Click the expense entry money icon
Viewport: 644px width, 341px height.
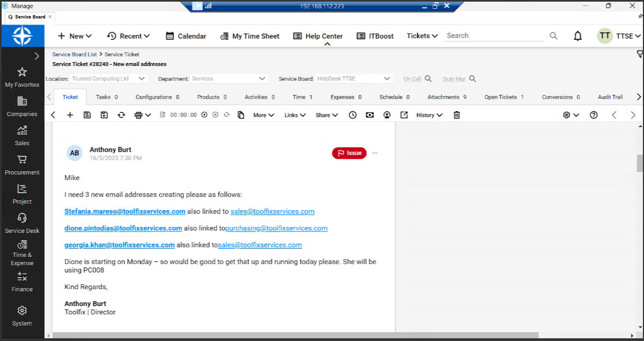[369, 115]
